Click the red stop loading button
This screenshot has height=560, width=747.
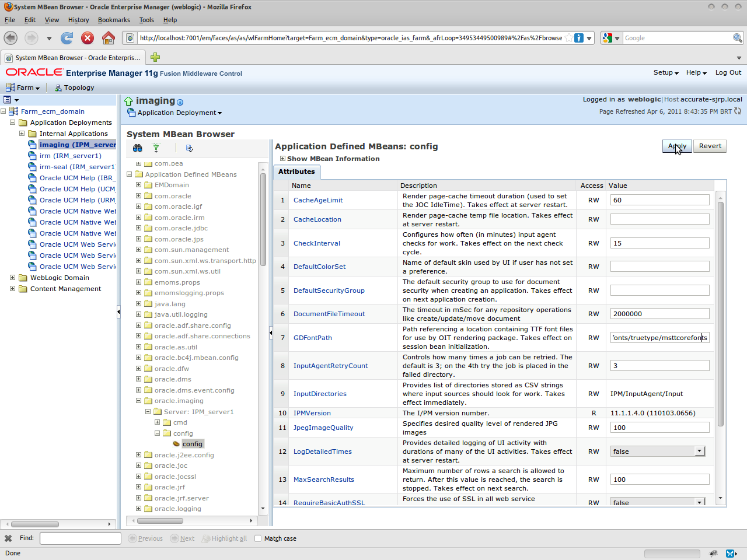[x=88, y=38]
